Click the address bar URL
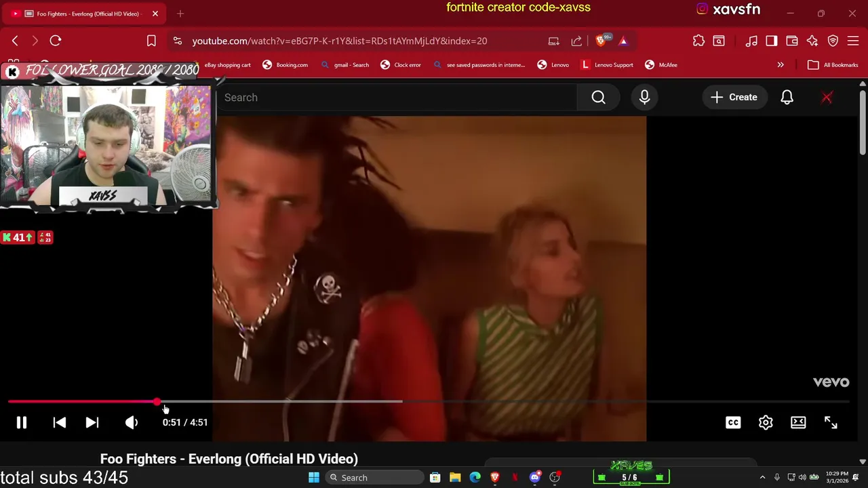This screenshot has width=868, height=488. [339, 41]
